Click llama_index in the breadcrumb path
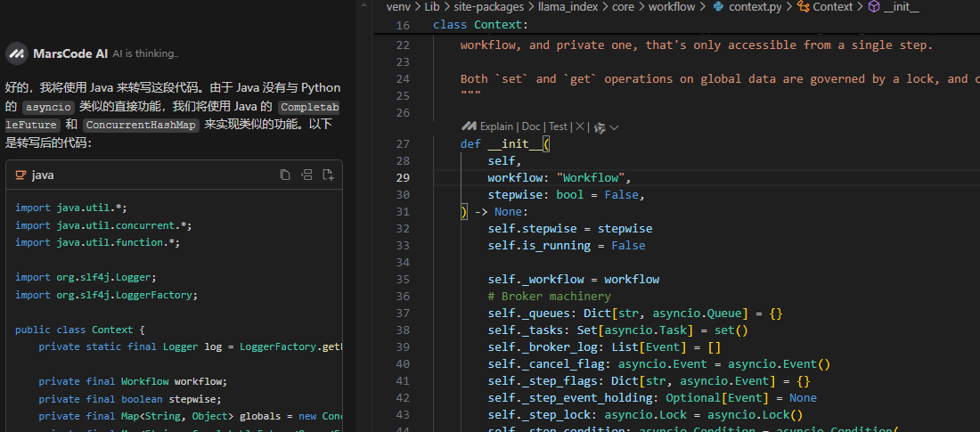Image resolution: width=980 pixels, height=432 pixels. (x=568, y=6)
